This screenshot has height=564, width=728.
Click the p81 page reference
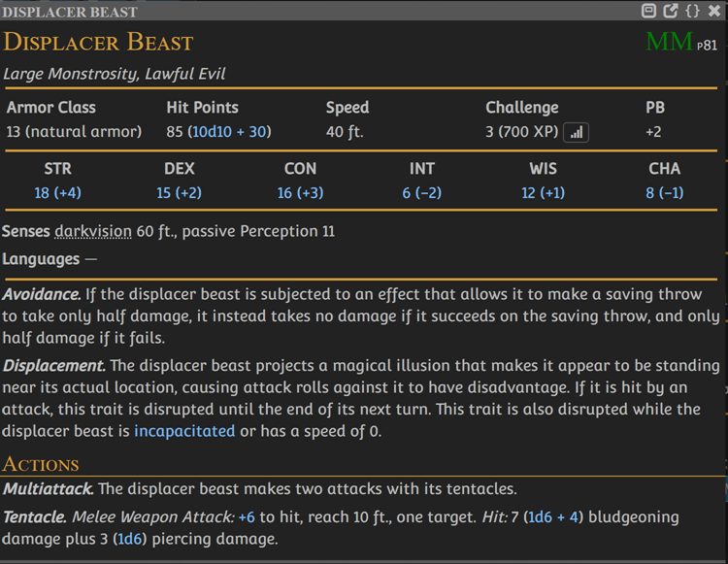[x=708, y=46]
